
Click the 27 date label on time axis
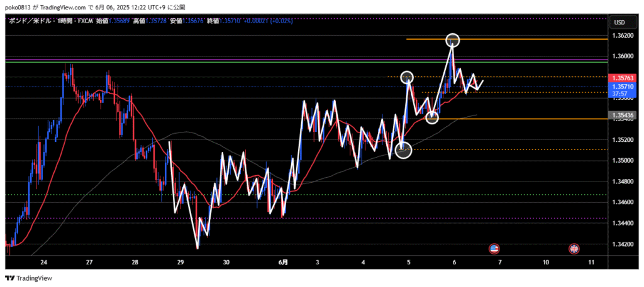[x=89, y=261]
